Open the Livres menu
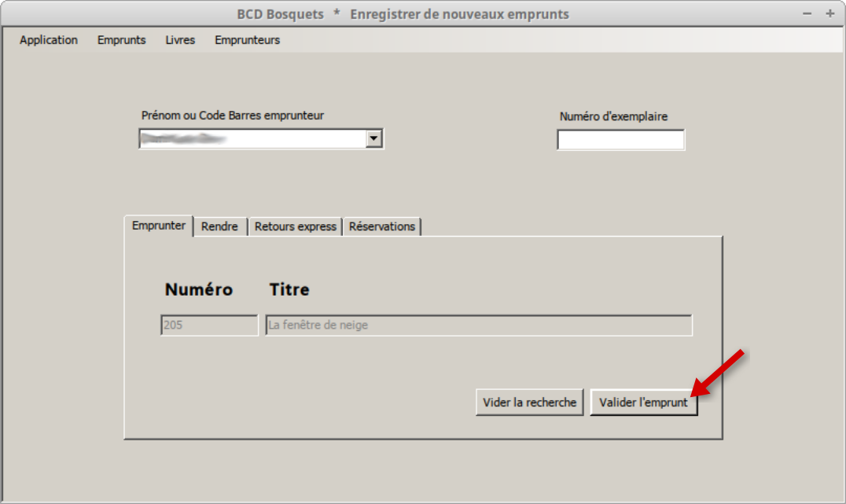The width and height of the screenshot is (846, 504). click(179, 40)
